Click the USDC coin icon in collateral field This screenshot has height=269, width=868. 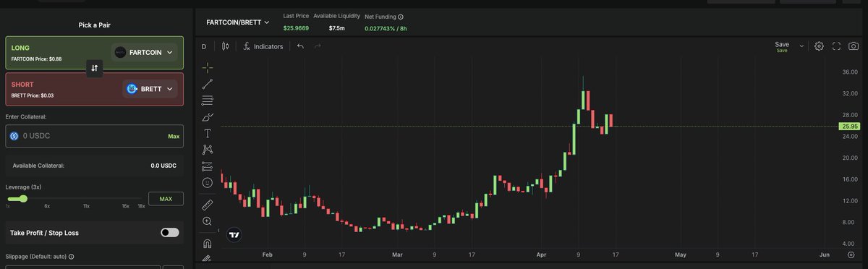tap(14, 136)
